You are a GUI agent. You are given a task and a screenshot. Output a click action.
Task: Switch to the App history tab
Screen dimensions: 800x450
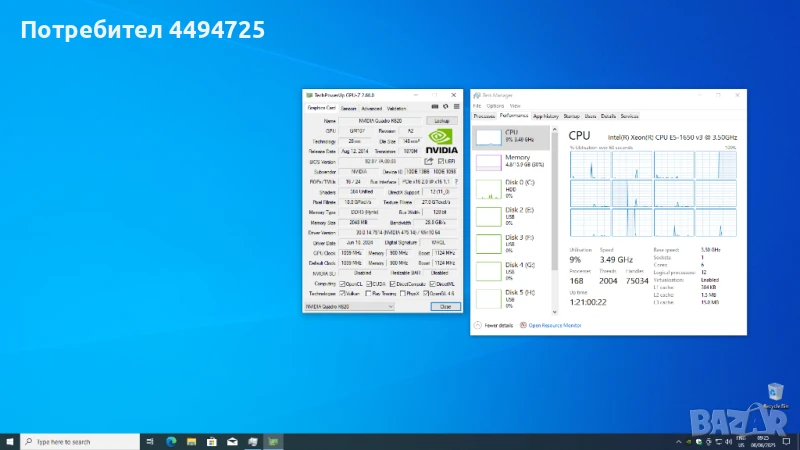pyautogui.click(x=545, y=116)
